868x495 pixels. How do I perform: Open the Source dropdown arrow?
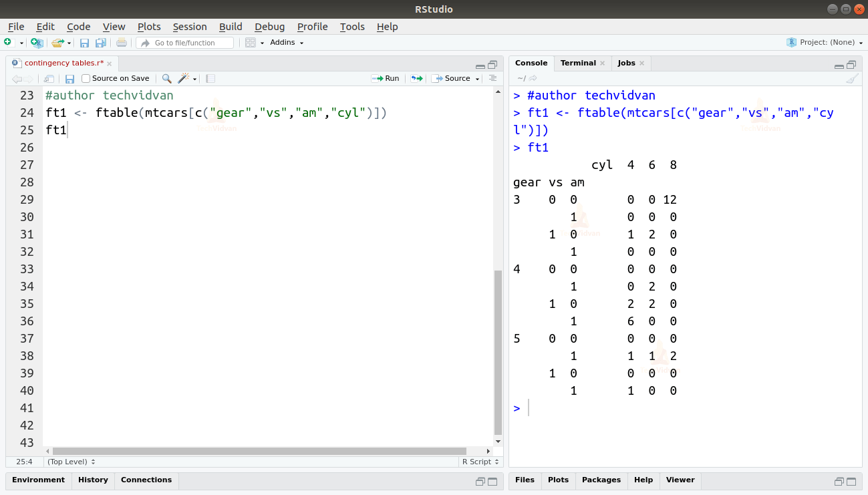point(478,78)
